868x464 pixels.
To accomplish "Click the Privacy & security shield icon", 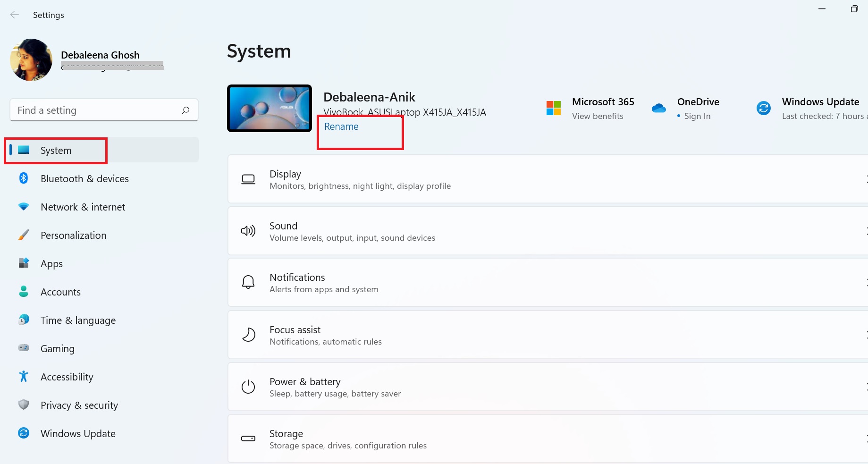I will 24,405.
